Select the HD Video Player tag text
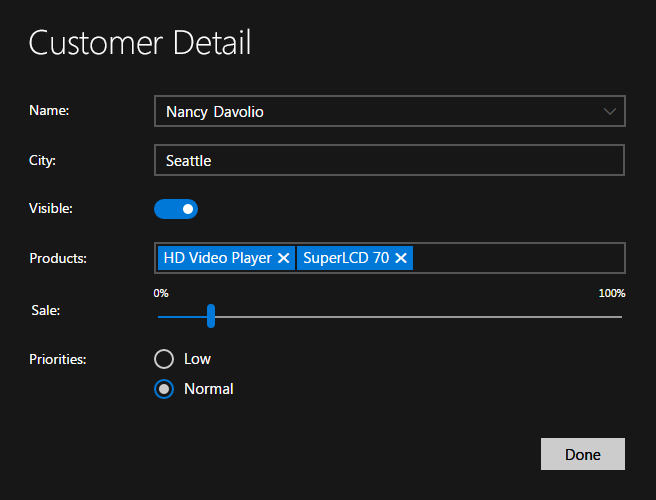This screenshot has height=500, width=656. tap(217, 258)
